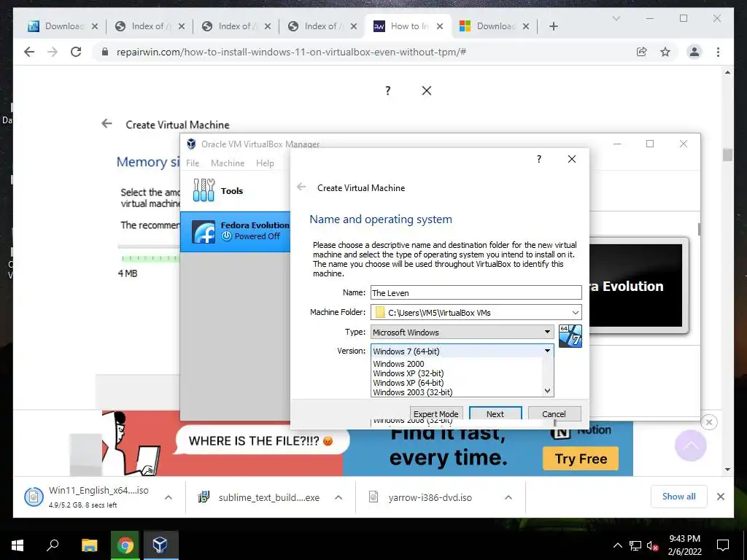
Task: Click the Name field with The Leven
Action: (476, 292)
